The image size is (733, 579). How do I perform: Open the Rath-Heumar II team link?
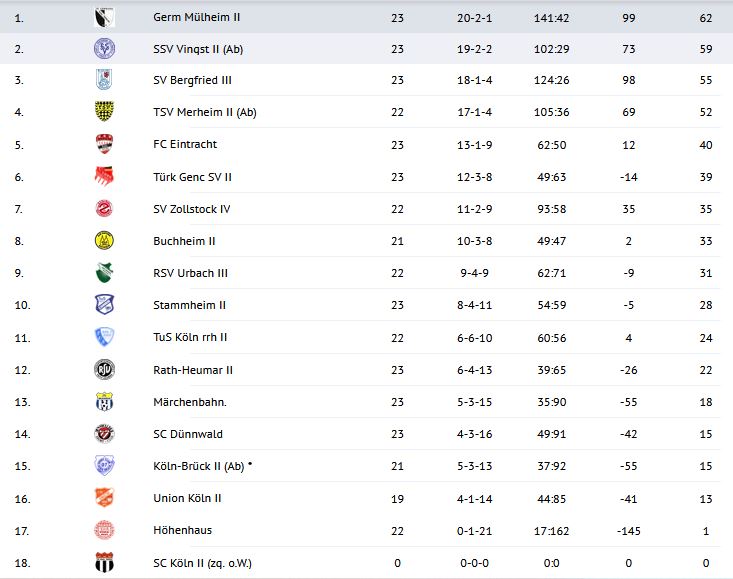click(193, 370)
